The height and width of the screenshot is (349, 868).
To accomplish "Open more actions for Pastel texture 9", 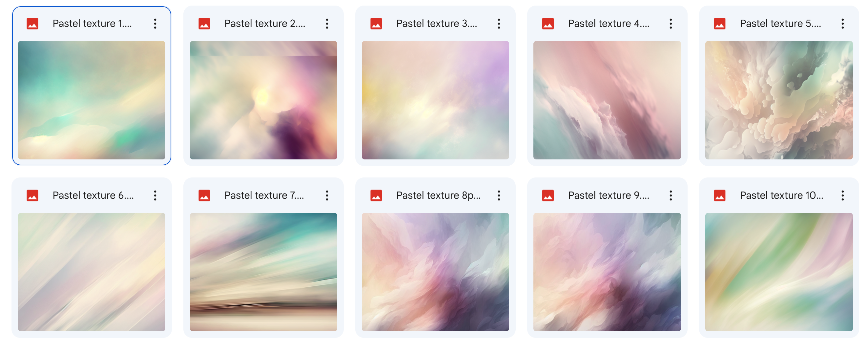I will coord(671,195).
